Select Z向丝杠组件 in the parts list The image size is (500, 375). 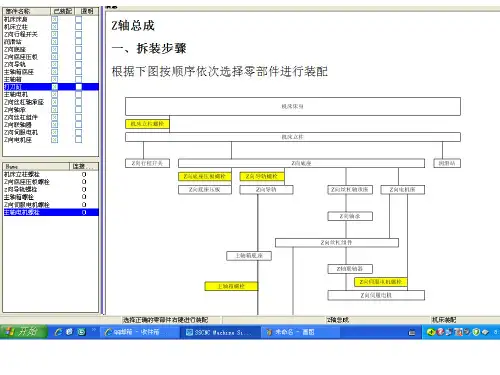pos(21,117)
